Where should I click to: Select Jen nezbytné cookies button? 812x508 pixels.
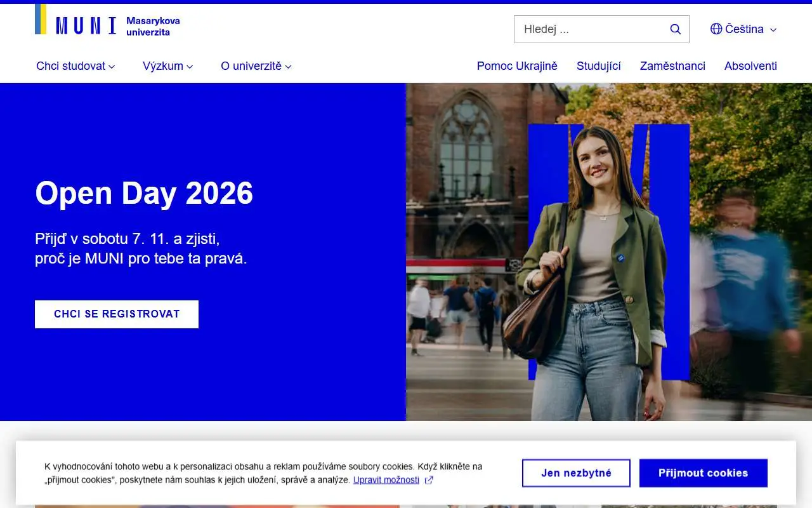click(x=576, y=473)
